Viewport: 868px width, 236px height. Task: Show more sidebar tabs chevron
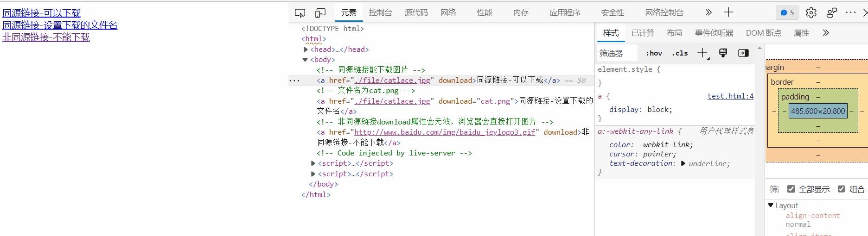click(x=826, y=33)
